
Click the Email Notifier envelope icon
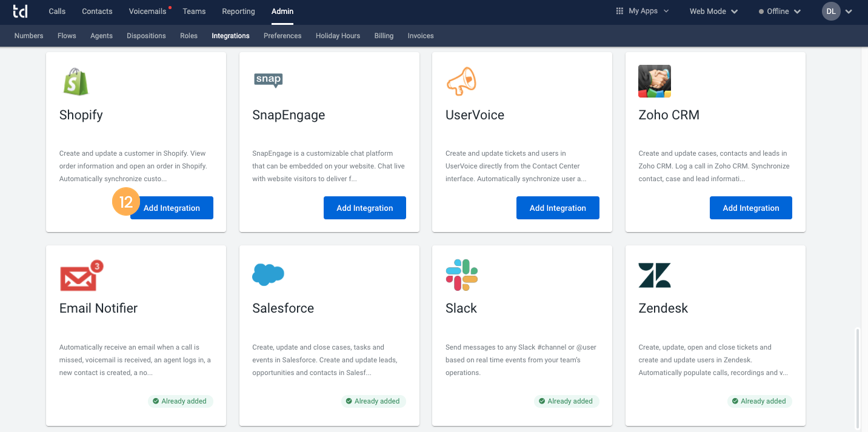click(81, 276)
